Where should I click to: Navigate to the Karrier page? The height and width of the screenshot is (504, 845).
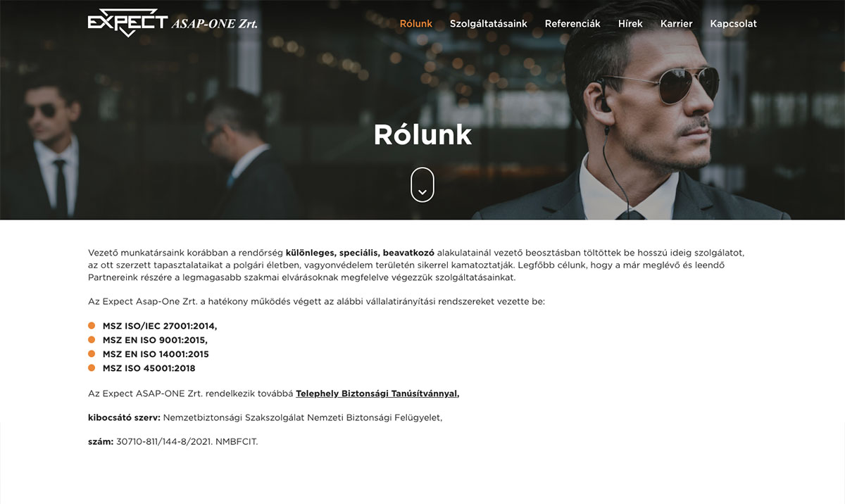pyautogui.click(x=676, y=24)
